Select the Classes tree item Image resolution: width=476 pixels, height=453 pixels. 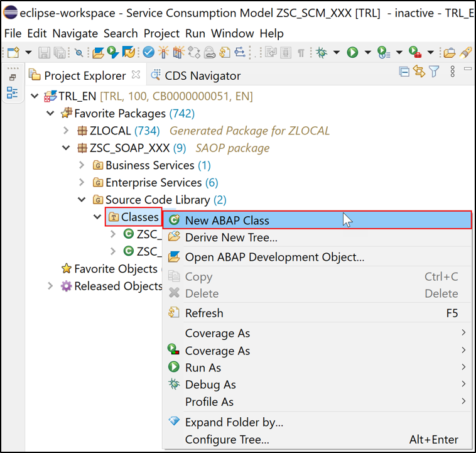[x=134, y=217]
